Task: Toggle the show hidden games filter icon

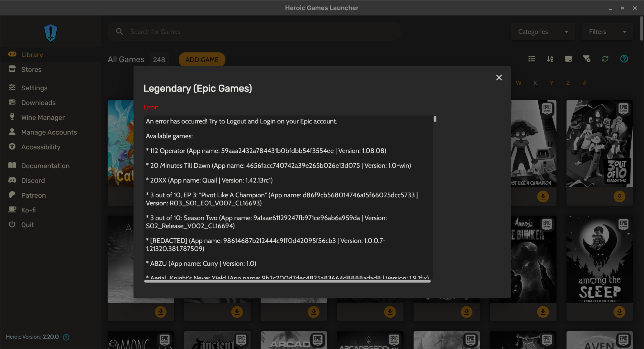Action: click(587, 59)
